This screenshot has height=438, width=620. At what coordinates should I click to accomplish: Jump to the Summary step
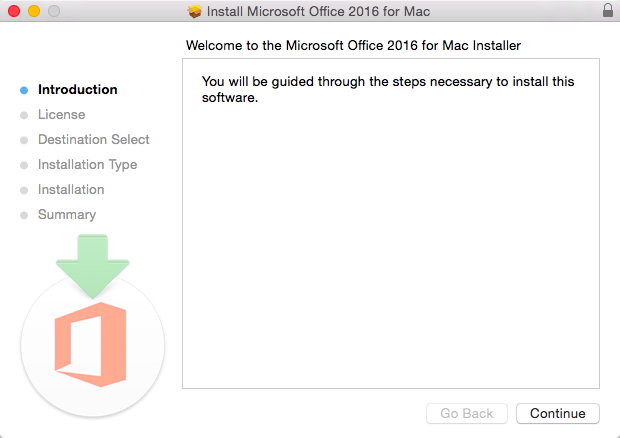click(x=67, y=215)
